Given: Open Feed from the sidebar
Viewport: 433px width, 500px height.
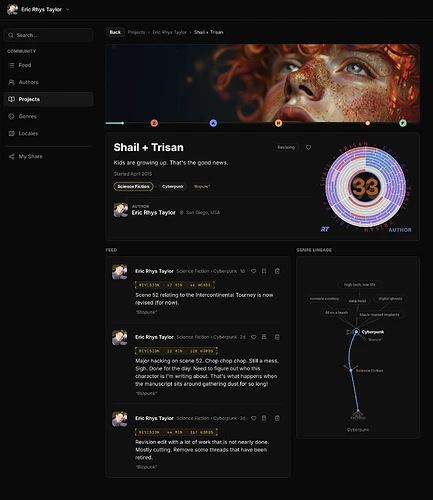Looking at the screenshot, I should [49, 65].
